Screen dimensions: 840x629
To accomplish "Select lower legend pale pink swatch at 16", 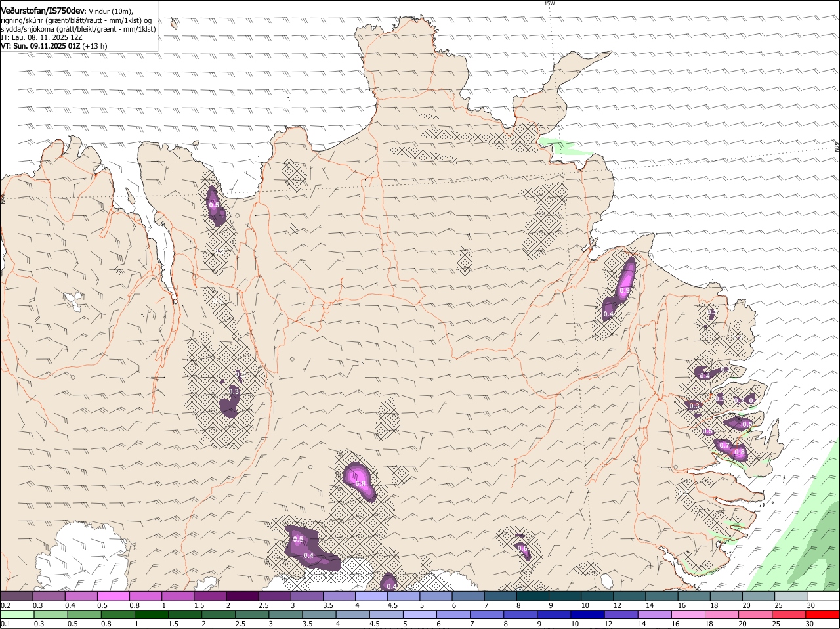I will coord(688,615).
